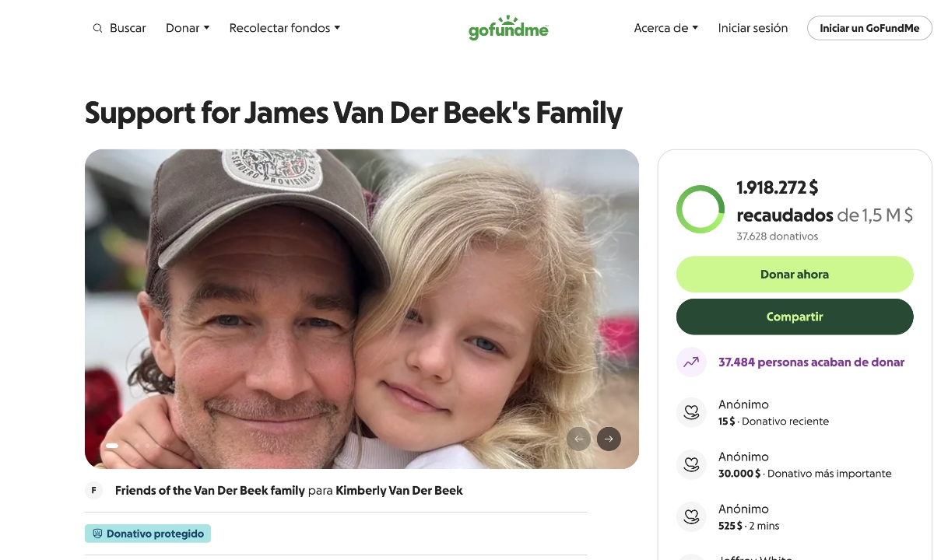Click Iniciar un GoFundMe button
This screenshot has height=560, width=934.
(x=869, y=28)
